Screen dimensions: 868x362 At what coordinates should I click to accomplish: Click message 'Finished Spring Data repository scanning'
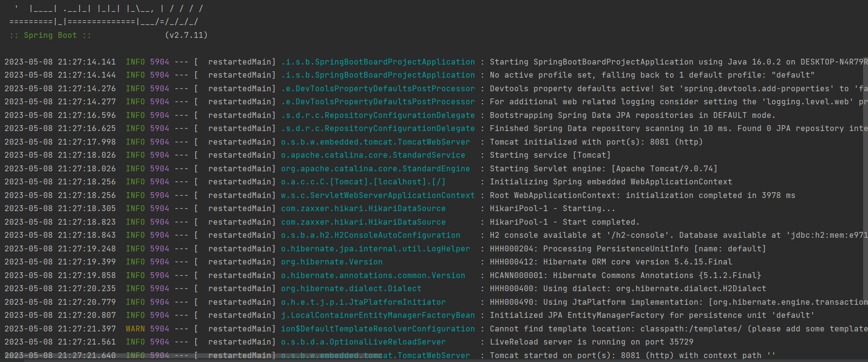pos(587,128)
